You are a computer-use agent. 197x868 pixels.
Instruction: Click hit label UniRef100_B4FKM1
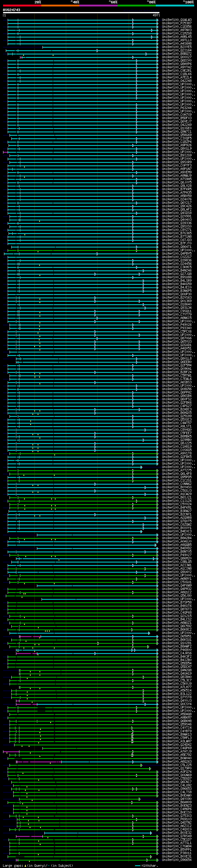coord(177,507)
